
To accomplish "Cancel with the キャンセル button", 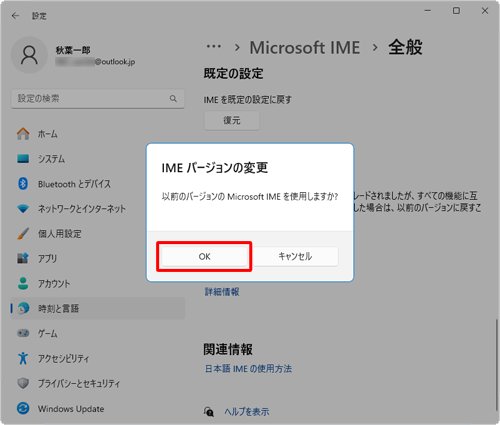I will click(x=295, y=256).
